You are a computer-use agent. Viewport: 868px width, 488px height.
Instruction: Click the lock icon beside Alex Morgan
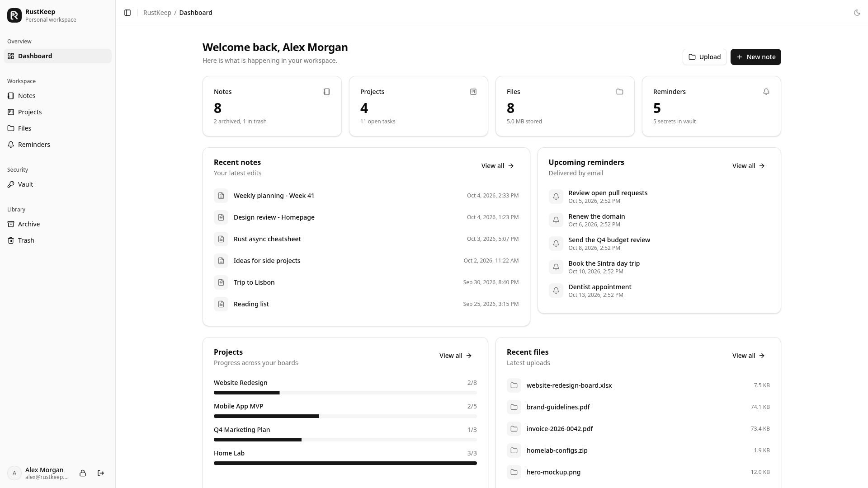click(x=83, y=473)
